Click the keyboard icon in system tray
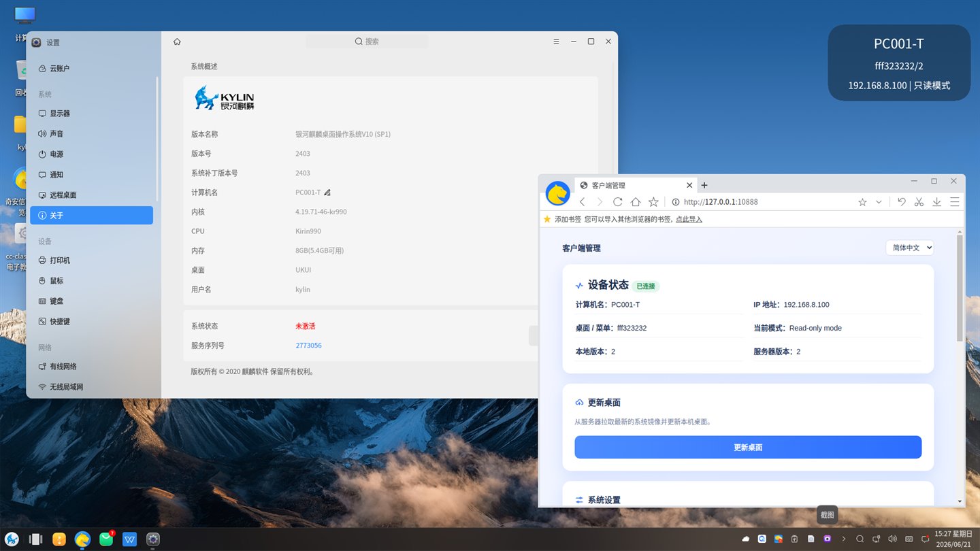 pos(909,539)
